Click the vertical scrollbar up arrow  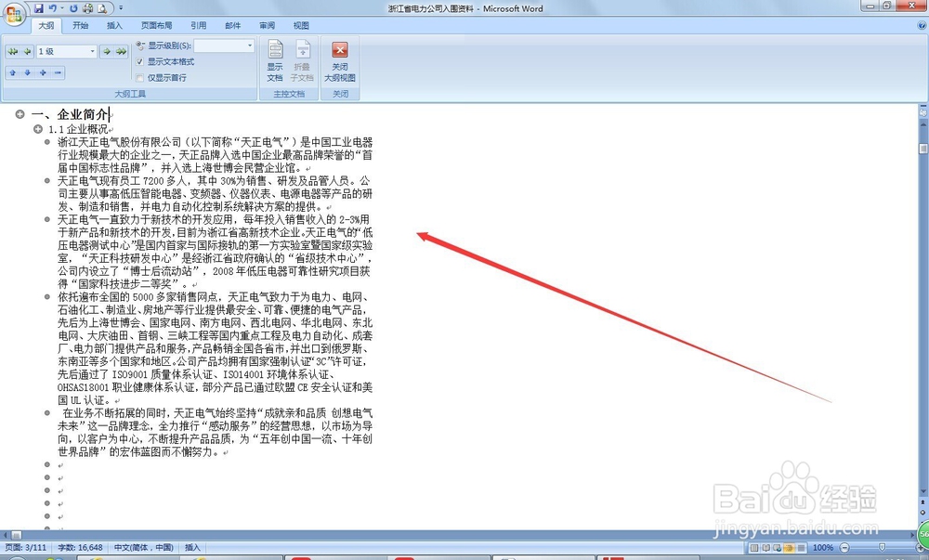(x=923, y=124)
